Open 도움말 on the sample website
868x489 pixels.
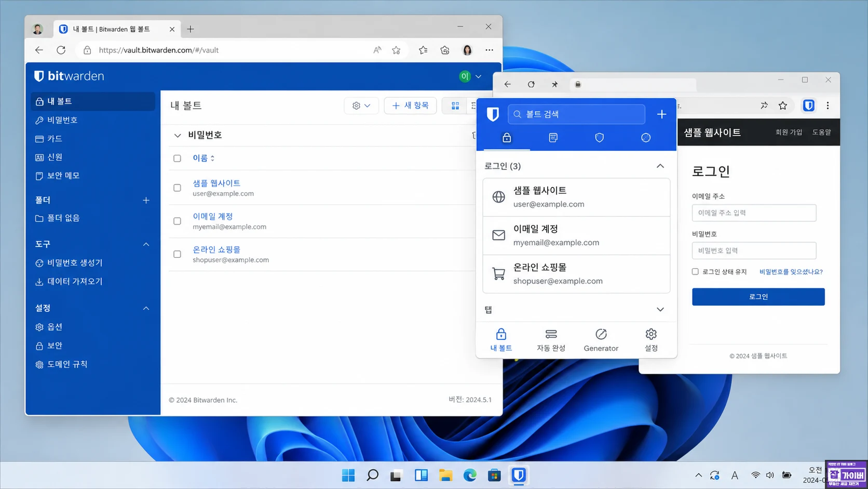click(821, 133)
